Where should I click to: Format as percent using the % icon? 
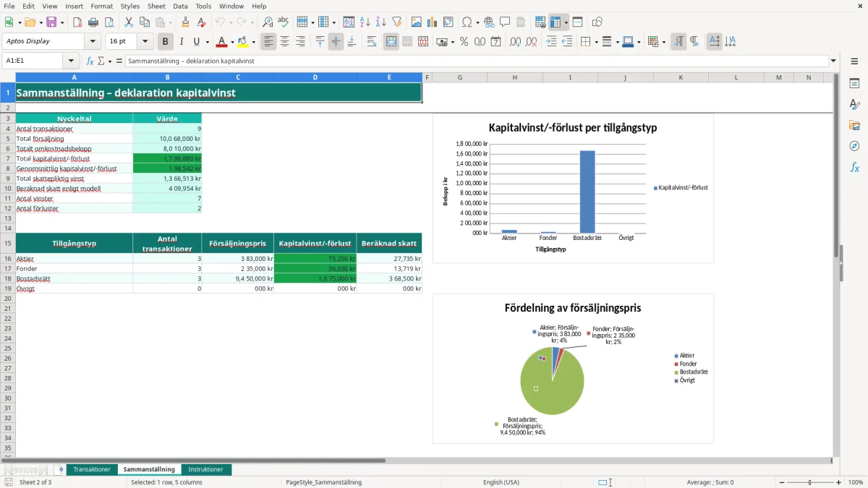pyautogui.click(x=464, y=42)
